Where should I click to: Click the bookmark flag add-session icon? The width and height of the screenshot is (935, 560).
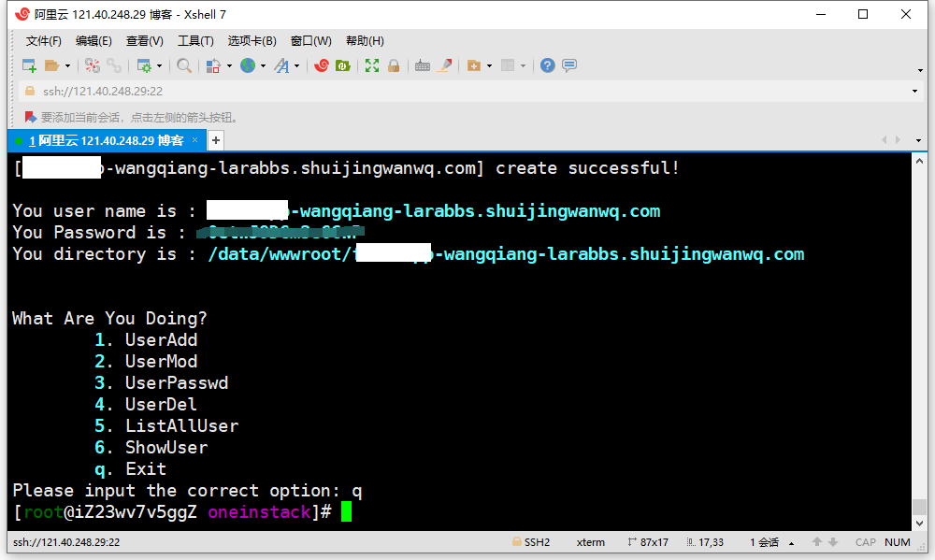coord(31,118)
